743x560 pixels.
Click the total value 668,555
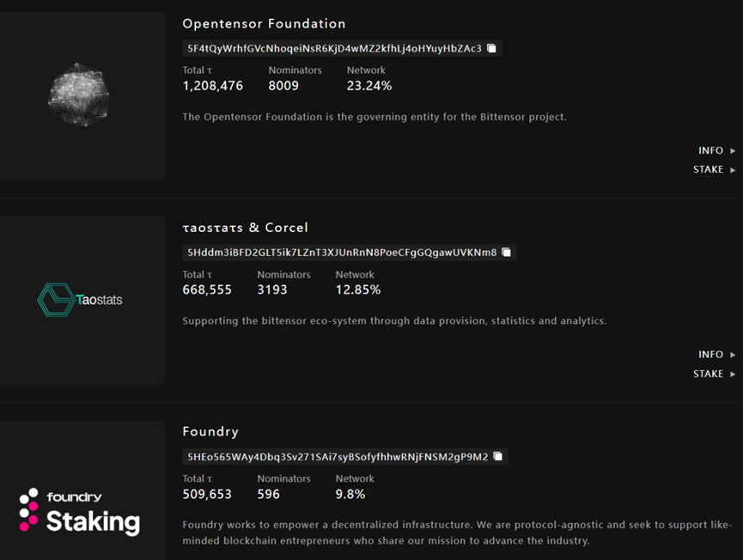[207, 290]
